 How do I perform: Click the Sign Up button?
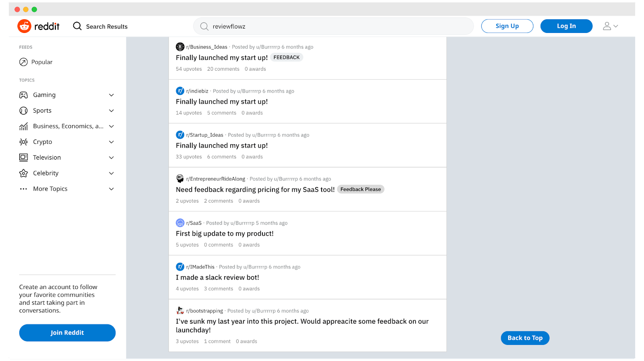[507, 26]
